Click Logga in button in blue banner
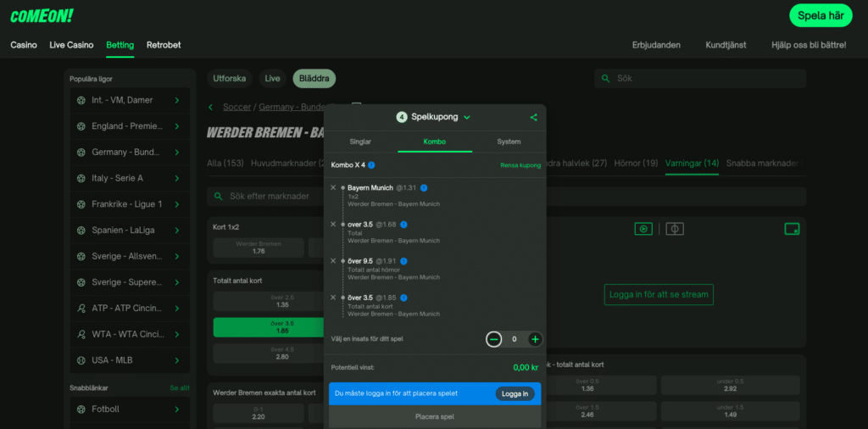Image resolution: width=868 pixels, height=429 pixels. (515, 393)
